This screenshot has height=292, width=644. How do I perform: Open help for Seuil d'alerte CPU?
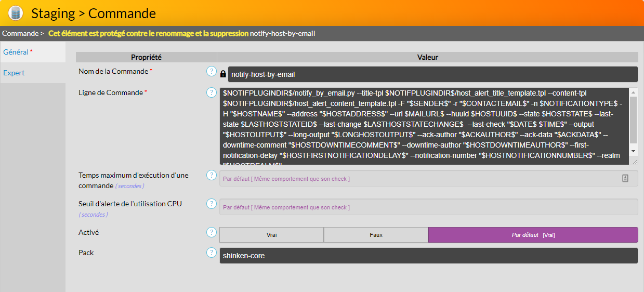coord(212,204)
